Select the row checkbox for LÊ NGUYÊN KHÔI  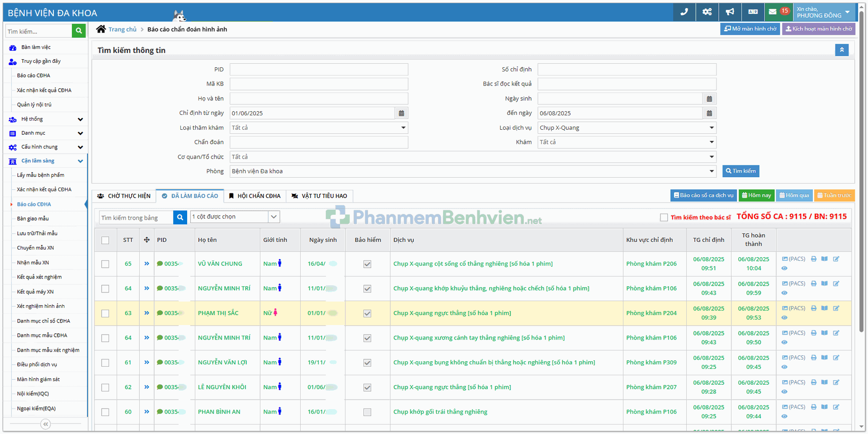click(x=105, y=387)
